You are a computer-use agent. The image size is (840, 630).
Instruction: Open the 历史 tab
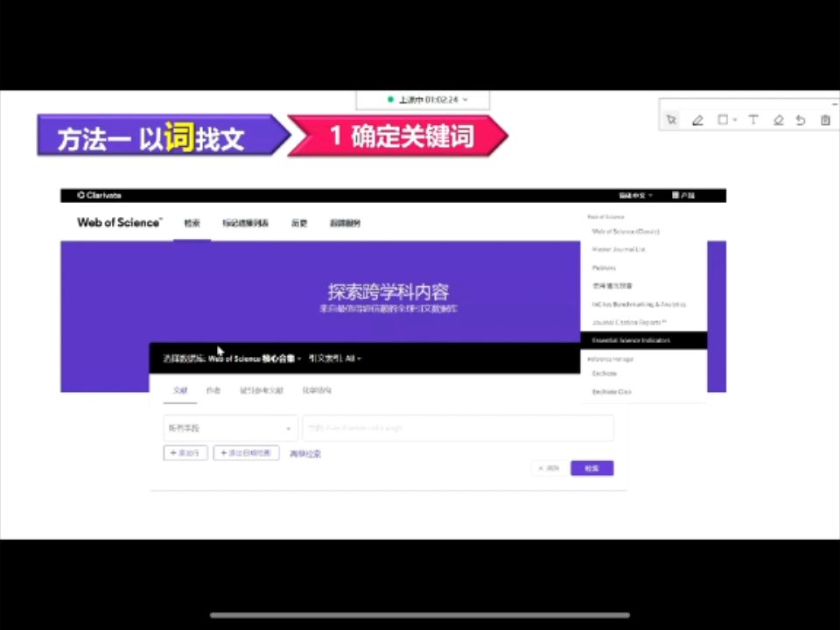click(299, 223)
